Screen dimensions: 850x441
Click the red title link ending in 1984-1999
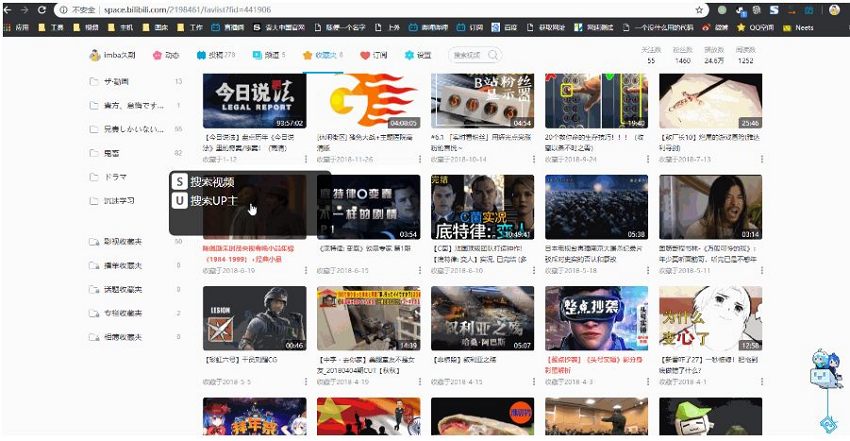pos(248,254)
